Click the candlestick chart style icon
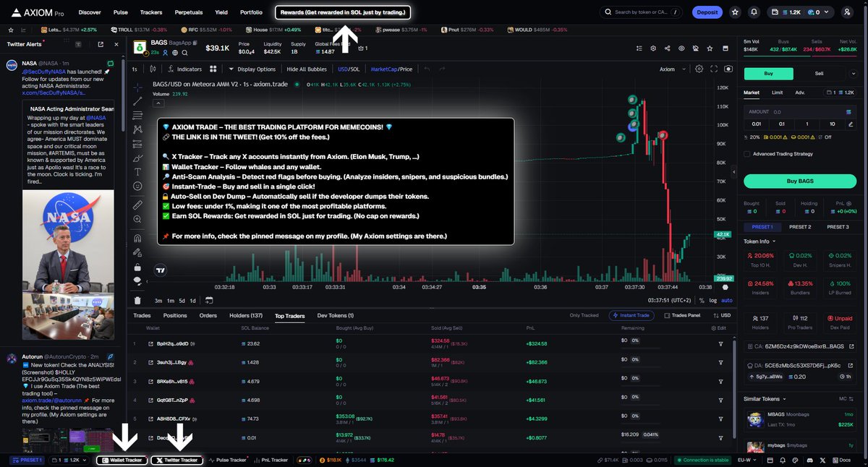The height and width of the screenshot is (467, 868). pos(153,69)
